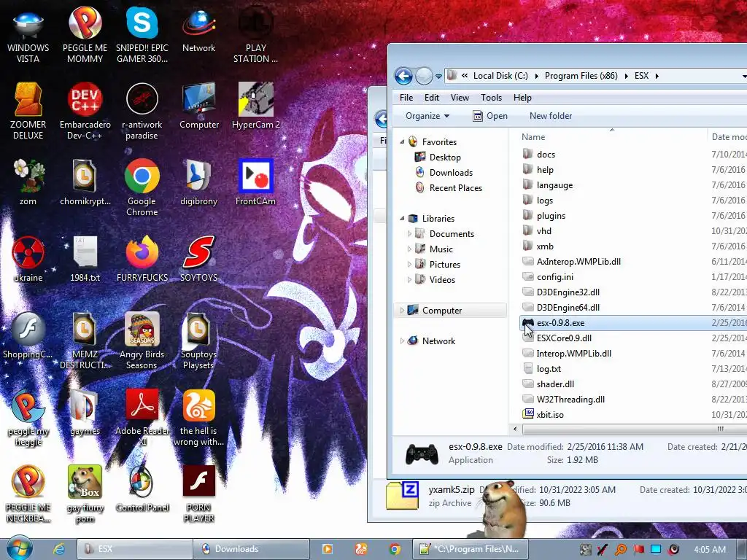Select the PLAY STATION desktop icon
This screenshot has height=560, width=747.
pos(256,34)
